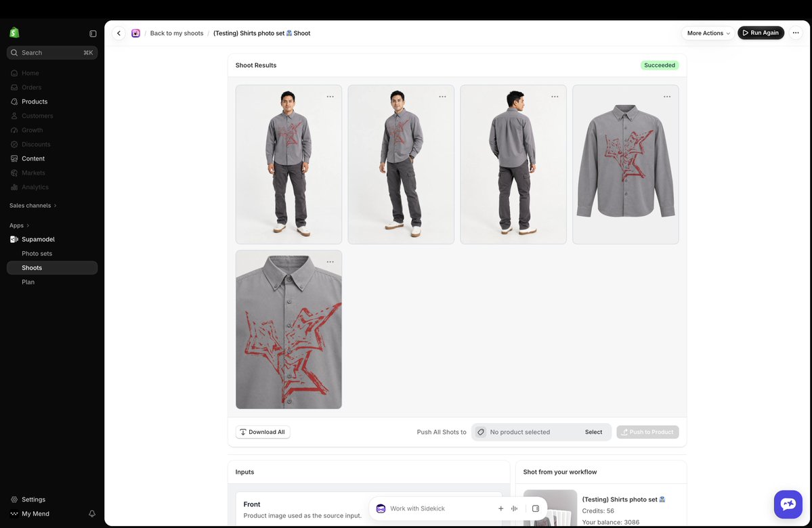Toggle the sidebar collapse icon

click(x=93, y=34)
